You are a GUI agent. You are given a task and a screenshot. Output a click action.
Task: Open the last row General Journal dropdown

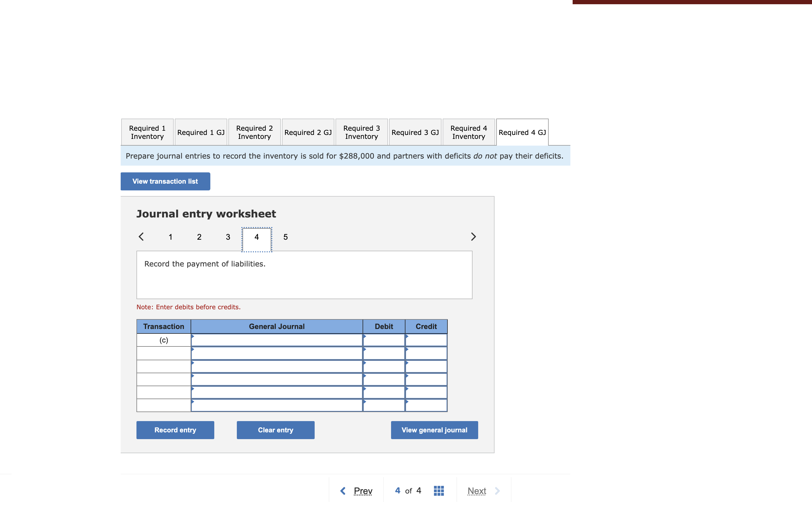[x=277, y=405]
